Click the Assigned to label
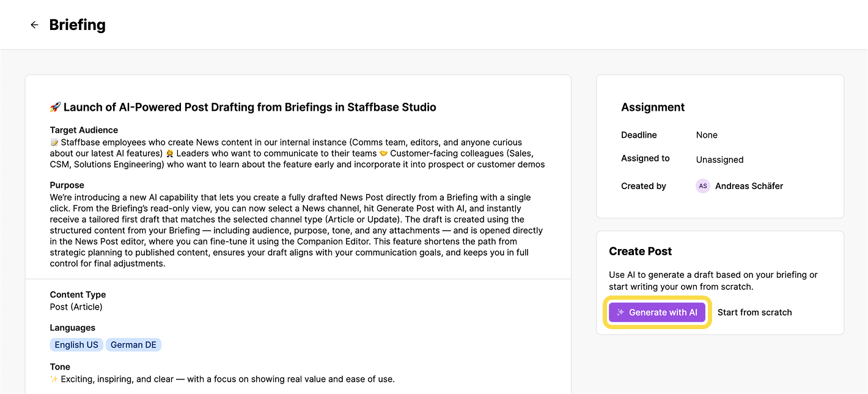 point(645,158)
